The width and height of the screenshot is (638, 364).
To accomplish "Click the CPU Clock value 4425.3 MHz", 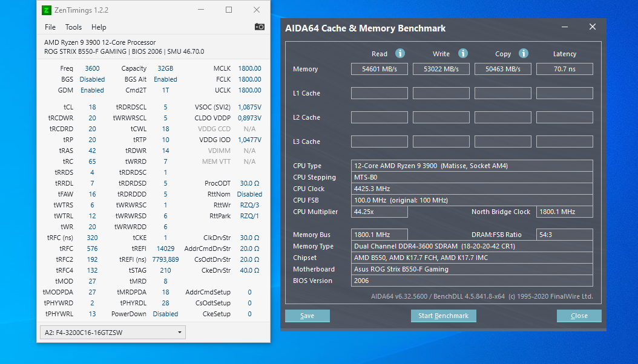I will 472,189.
